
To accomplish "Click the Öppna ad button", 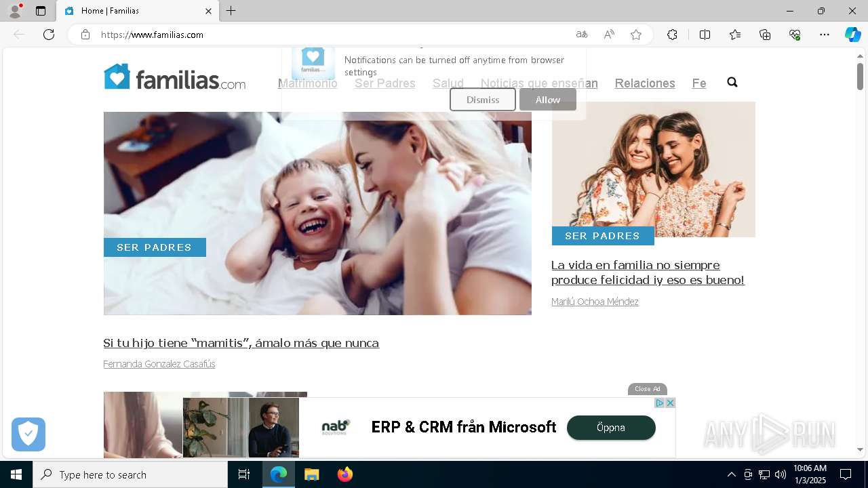I will pyautogui.click(x=611, y=428).
